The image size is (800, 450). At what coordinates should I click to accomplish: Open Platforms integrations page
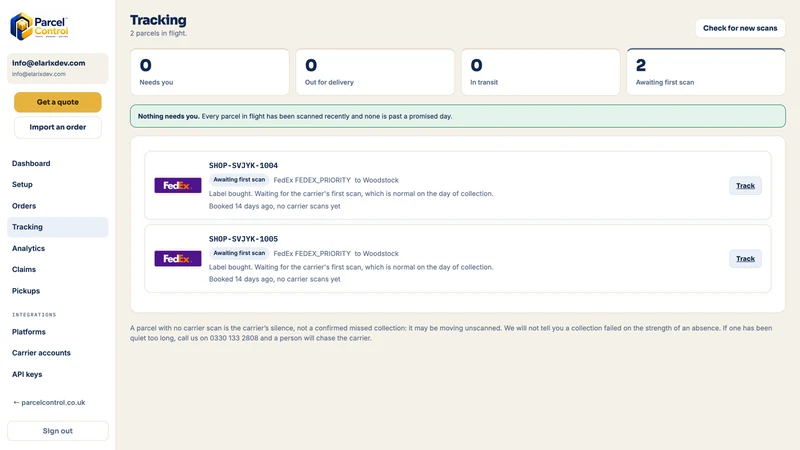pos(58,332)
